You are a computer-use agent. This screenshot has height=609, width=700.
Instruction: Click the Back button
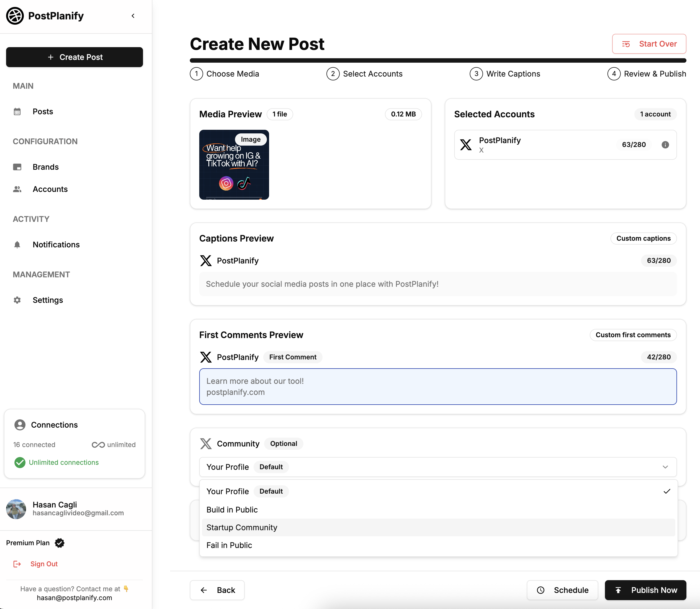click(x=217, y=590)
